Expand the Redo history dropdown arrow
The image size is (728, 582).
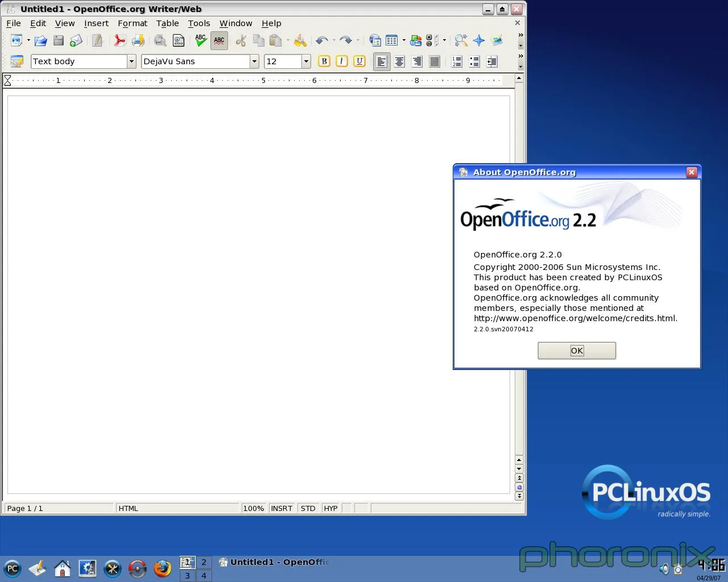pos(357,40)
